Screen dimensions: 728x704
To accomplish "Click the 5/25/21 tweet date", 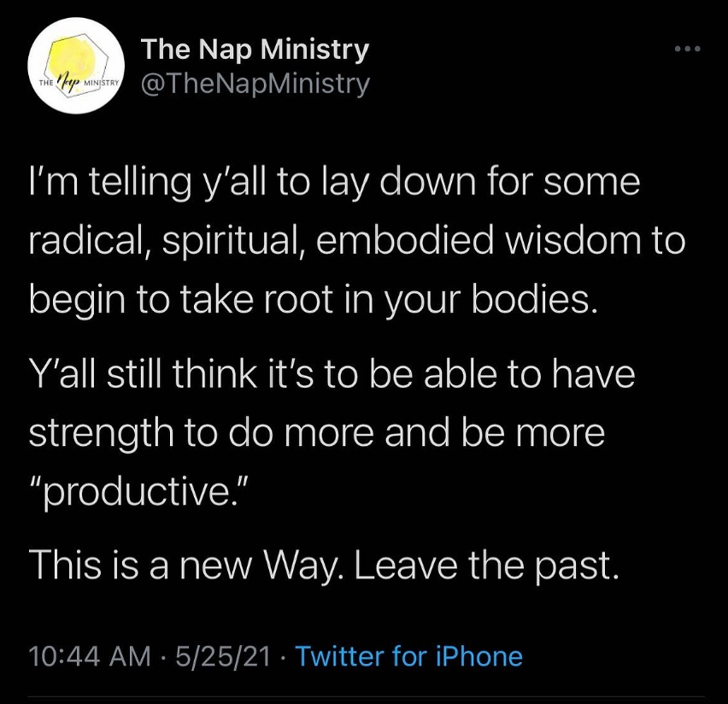I will pyautogui.click(x=222, y=656).
